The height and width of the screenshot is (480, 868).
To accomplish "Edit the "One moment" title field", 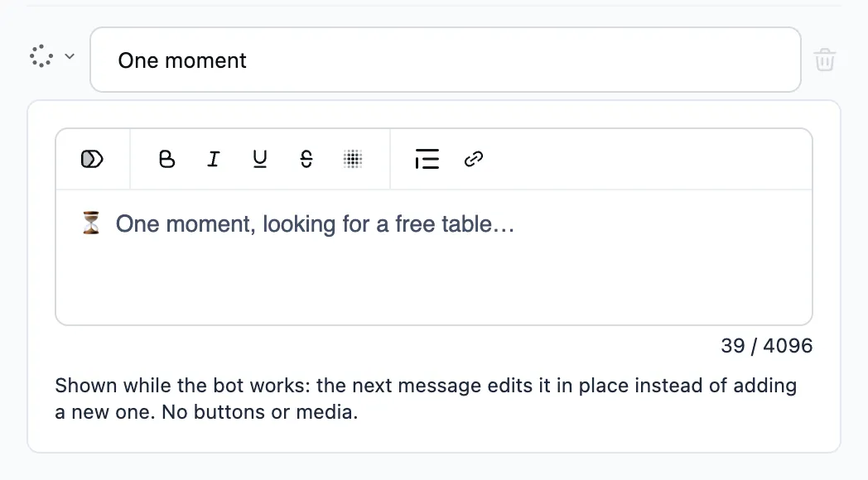I will point(446,60).
